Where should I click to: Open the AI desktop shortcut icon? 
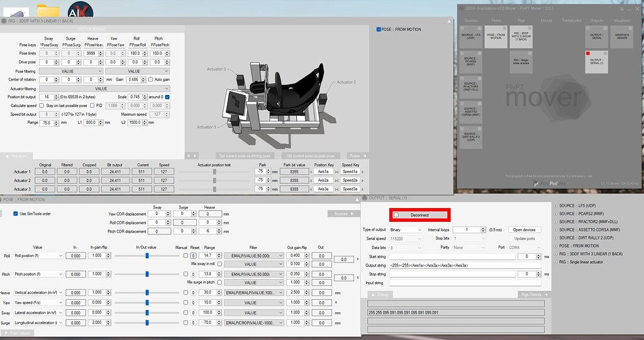[x=80, y=10]
